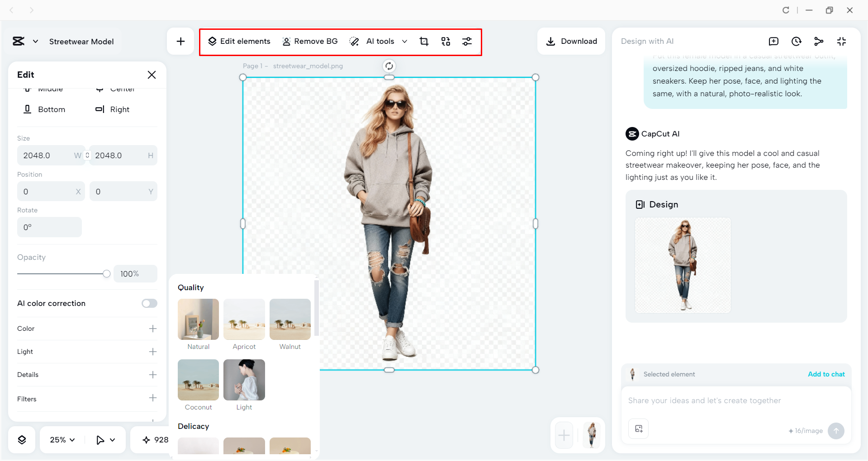Viewport: 868px width, 461px height.
Task: Apply the Walnut filter
Action: (x=290, y=320)
